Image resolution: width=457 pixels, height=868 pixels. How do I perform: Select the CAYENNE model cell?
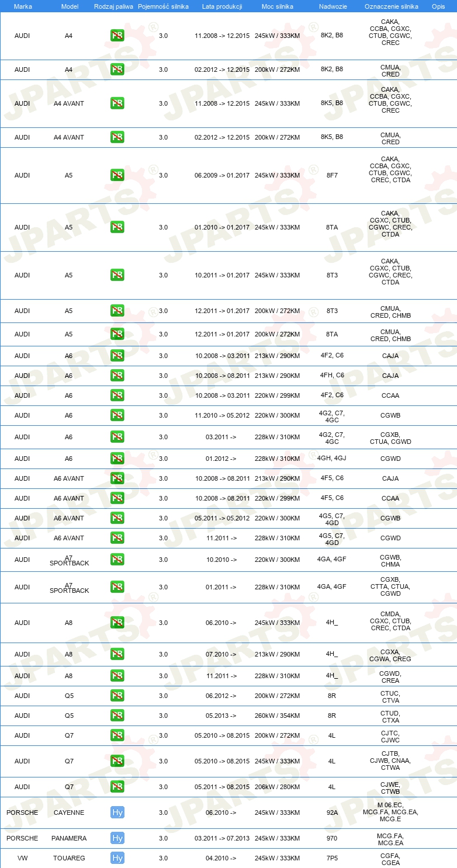tap(69, 813)
